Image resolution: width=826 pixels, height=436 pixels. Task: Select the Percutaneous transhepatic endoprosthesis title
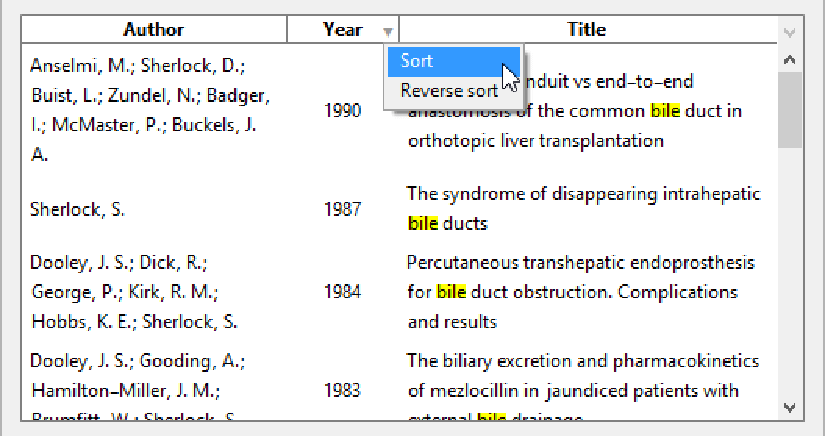pos(580,292)
